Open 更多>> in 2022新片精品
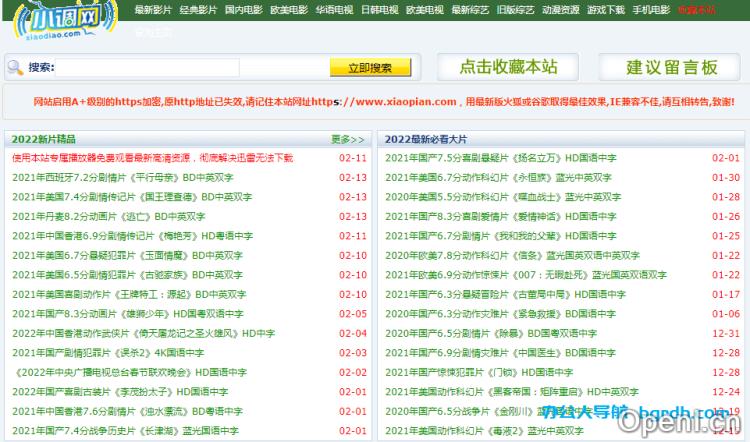This screenshot has height=442, width=750. click(348, 139)
